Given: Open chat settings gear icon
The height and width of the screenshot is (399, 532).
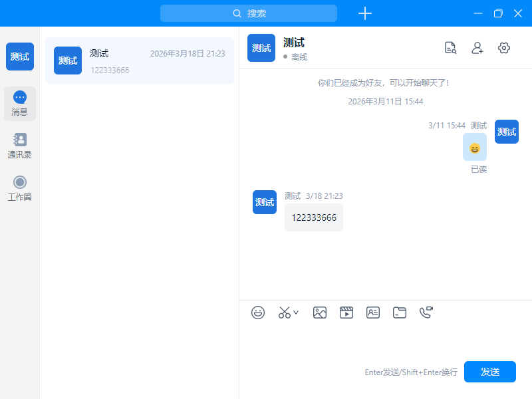Looking at the screenshot, I should click(504, 48).
